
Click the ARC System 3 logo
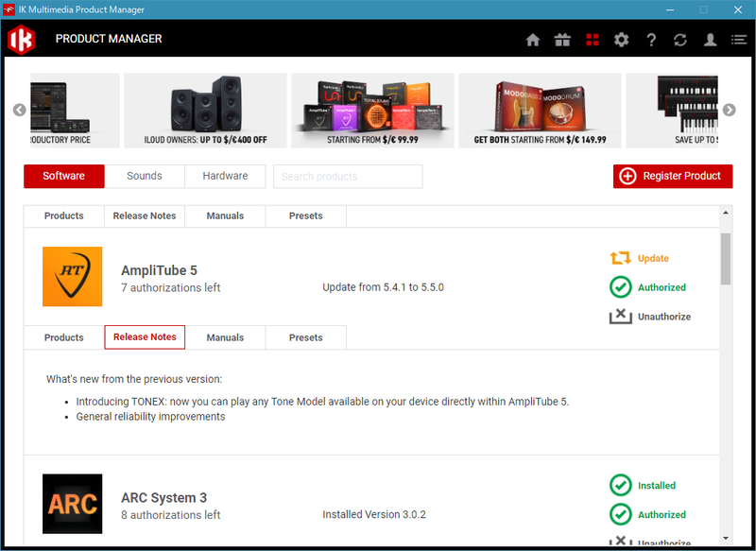[x=73, y=504]
